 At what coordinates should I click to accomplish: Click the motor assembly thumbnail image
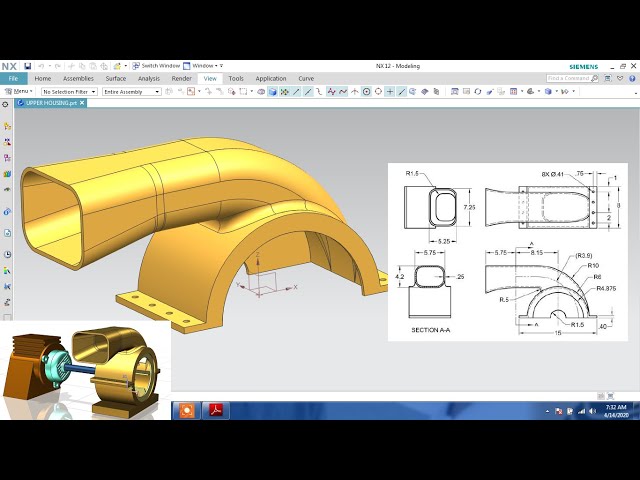[x=85, y=370]
